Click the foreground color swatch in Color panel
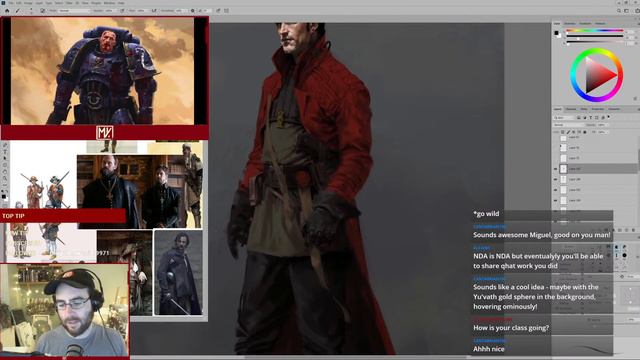 556,33
